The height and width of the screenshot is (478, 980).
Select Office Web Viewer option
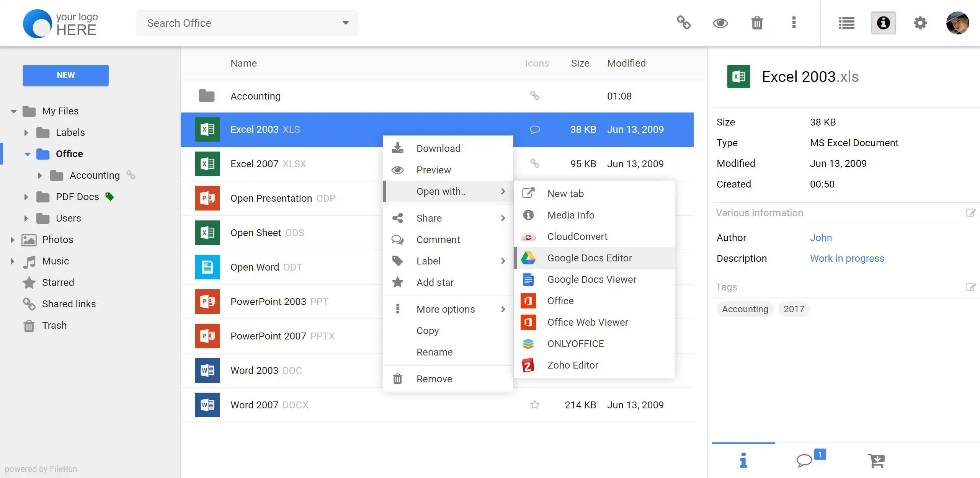pyautogui.click(x=588, y=322)
